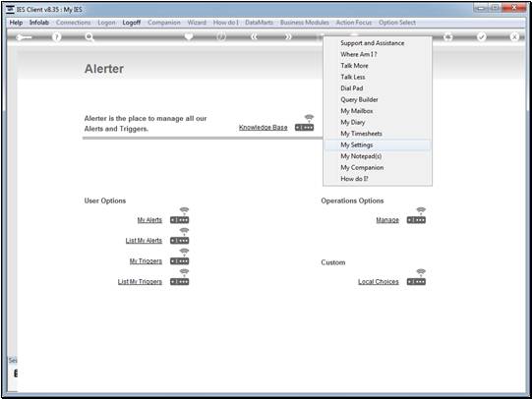Click the key icon in the toolbar
The height and width of the screenshot is (399, 532).
click(24, 37)
